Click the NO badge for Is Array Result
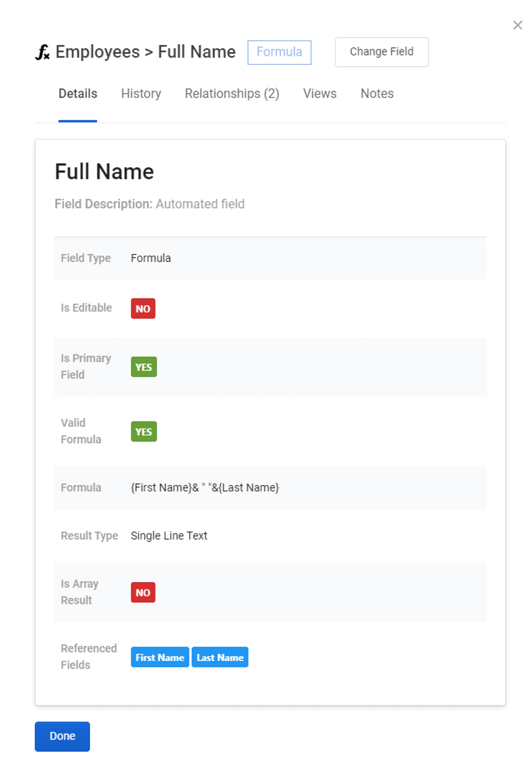 (143, 592)
